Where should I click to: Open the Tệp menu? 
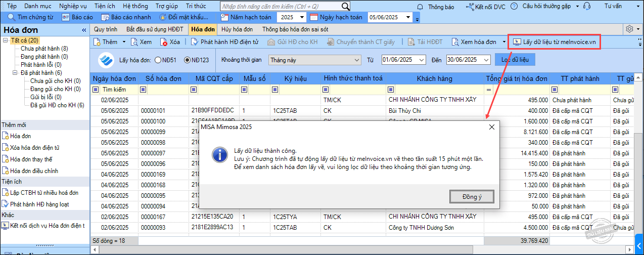(x=12, y=6)
